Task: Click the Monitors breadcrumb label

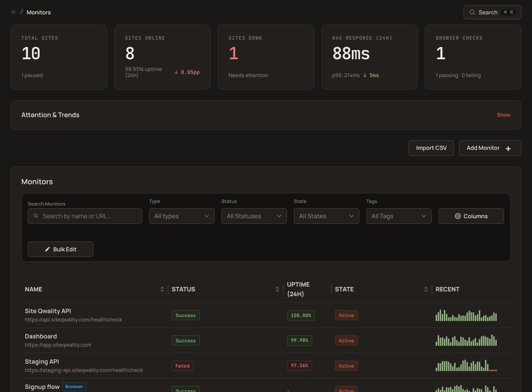Action: 39,12
